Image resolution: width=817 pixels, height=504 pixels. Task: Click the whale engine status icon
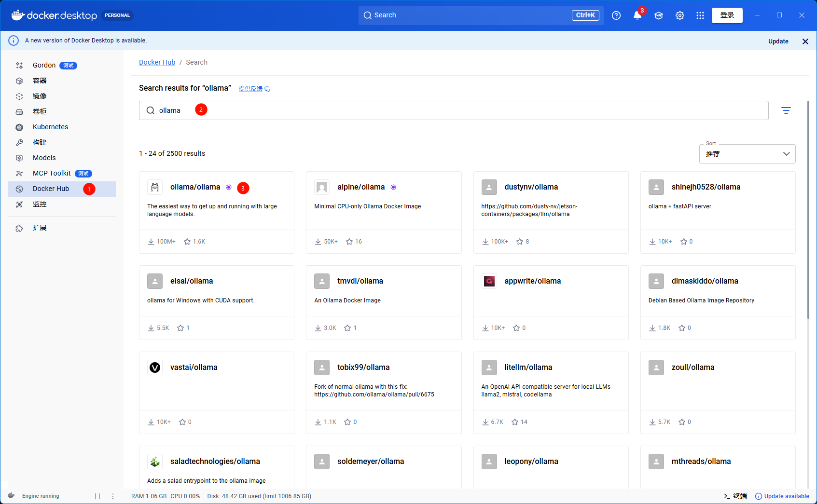(x=12, y=496)
